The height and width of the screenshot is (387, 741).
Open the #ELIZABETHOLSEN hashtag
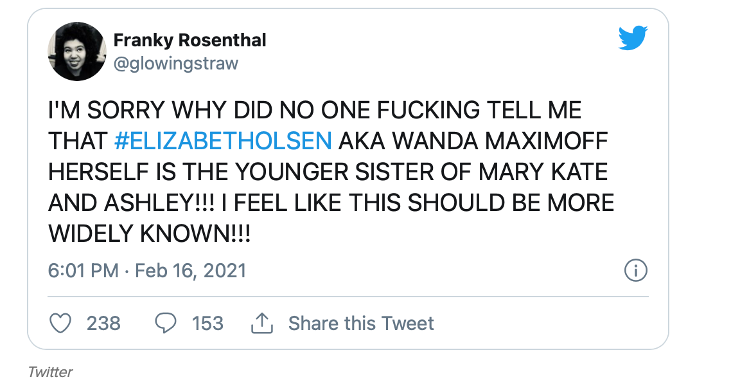(223, 141)
